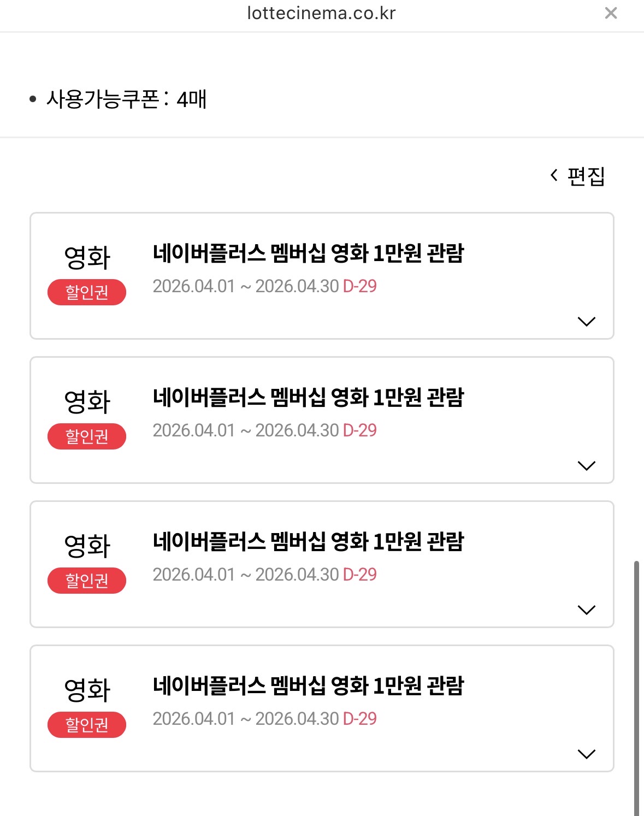Tap the fourth coupon's 할인권 badge
Image resolution: width=644 pixels, height=816 pixels.
(87, 725)
